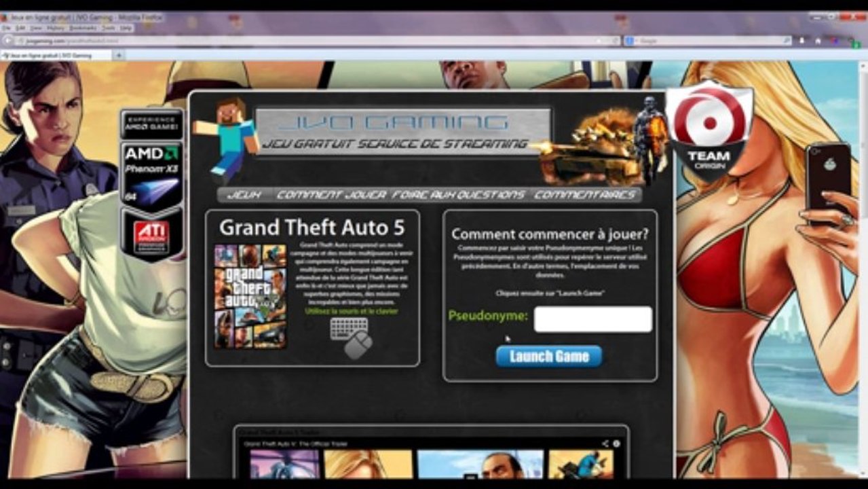Screen dimensions: 868x489
Task: Click the Team Origin shield badge
Action: click(x=710, y=130)
